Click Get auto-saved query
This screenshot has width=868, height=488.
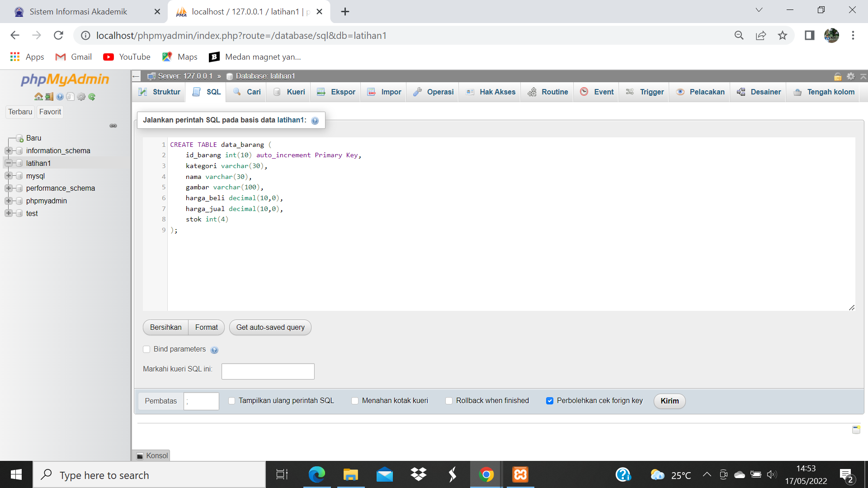pyautogui.click(x=270, y=327)
